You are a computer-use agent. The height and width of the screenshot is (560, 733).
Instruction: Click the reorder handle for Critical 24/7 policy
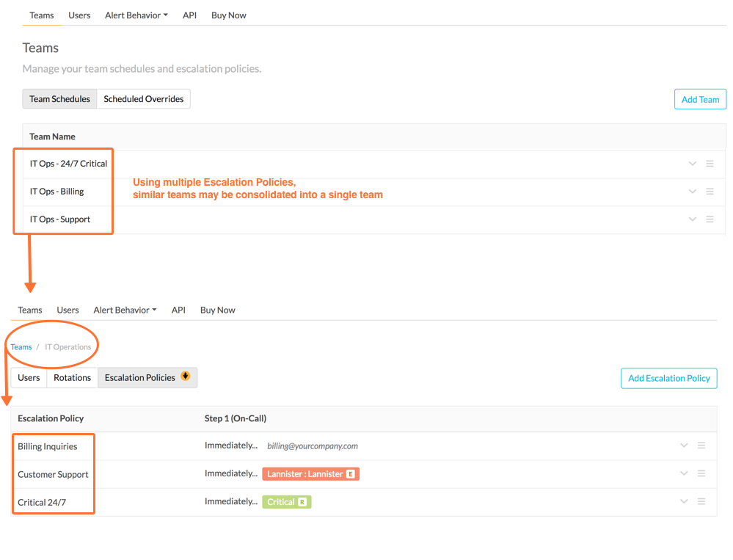point(701,501)
